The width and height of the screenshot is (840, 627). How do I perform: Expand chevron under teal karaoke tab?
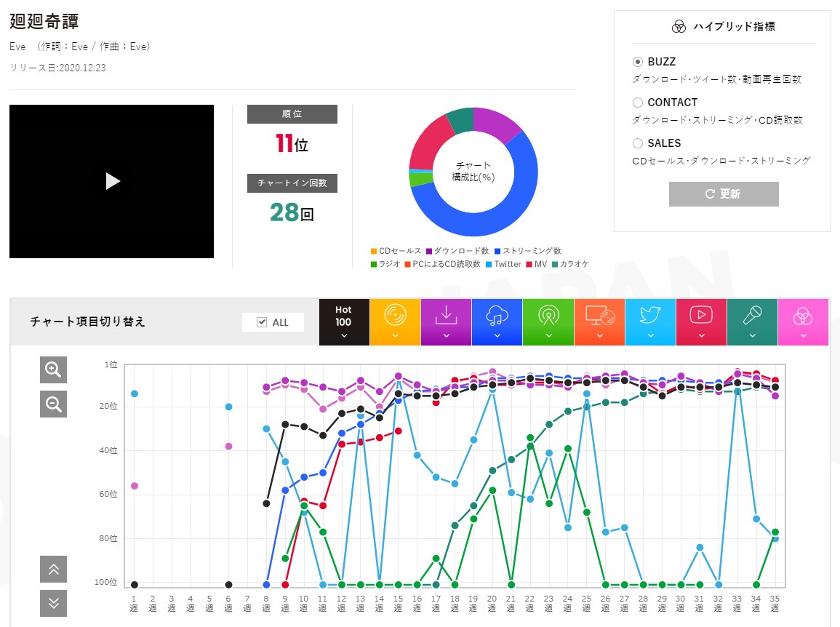click(752, 335)
